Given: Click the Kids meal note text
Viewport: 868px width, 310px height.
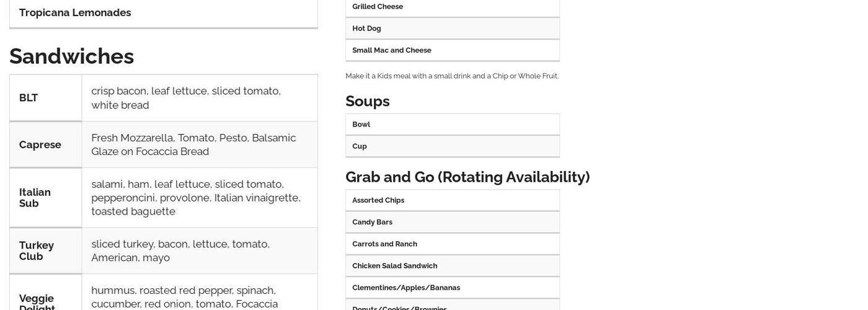Looking at the screenshot, I should pyautogui.click(x=452, y=76).
